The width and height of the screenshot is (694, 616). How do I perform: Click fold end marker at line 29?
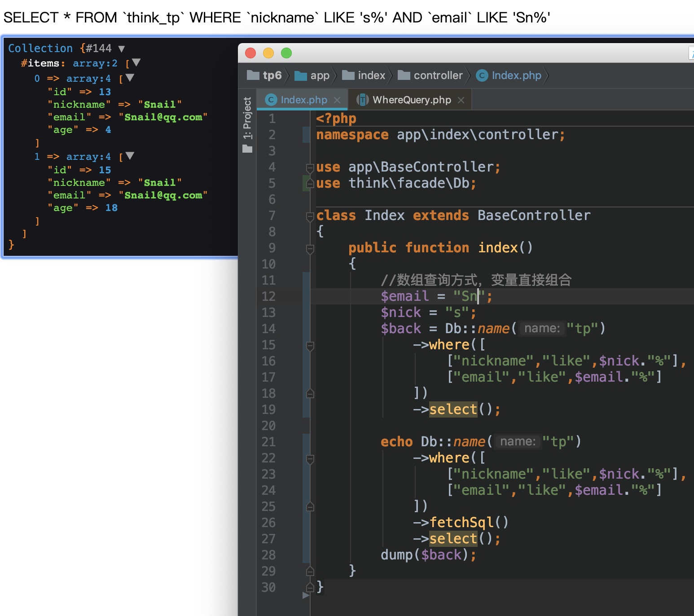click(310, 571)
